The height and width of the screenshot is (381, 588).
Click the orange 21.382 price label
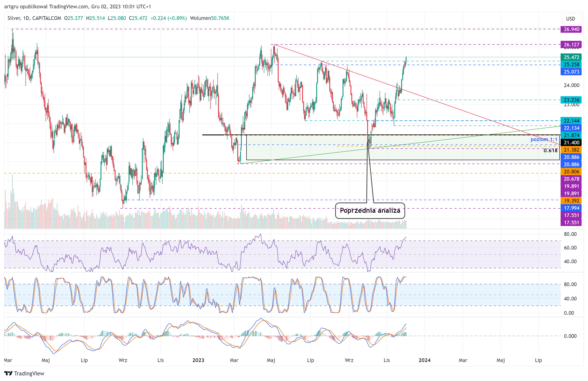click(x=571, y=150)
